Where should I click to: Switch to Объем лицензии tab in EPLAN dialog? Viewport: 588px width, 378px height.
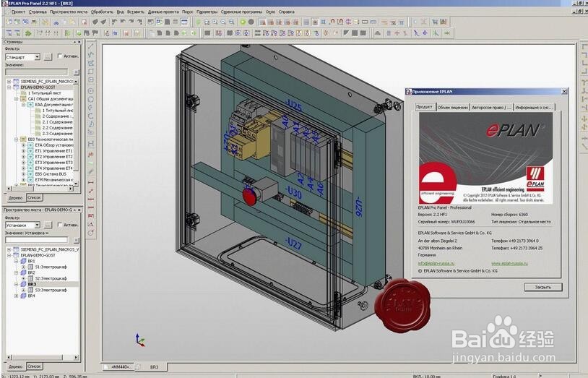tap(453, 108)
